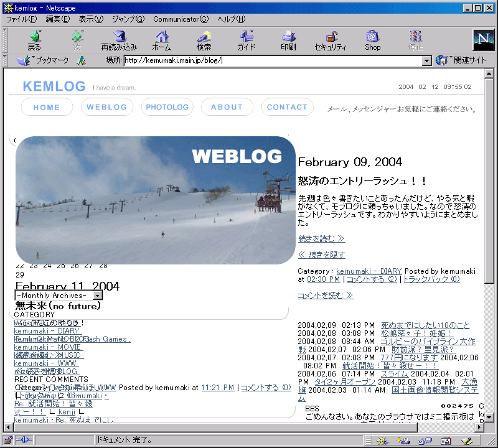Screen dimensions: 498x448
Task: Open the 関連サイト related sites button
Action: [461, 60]
